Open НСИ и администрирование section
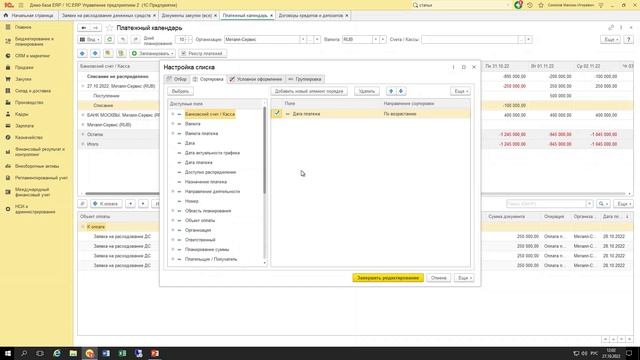 coord(35,209)
